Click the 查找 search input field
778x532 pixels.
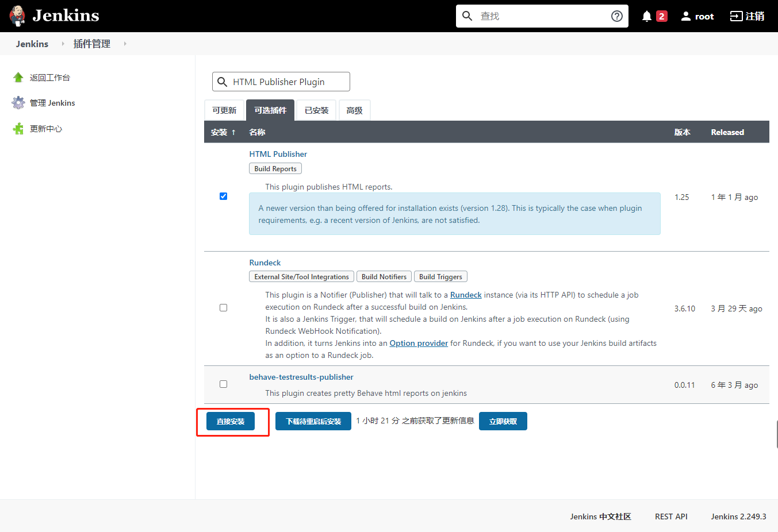[x=542, y=16]
